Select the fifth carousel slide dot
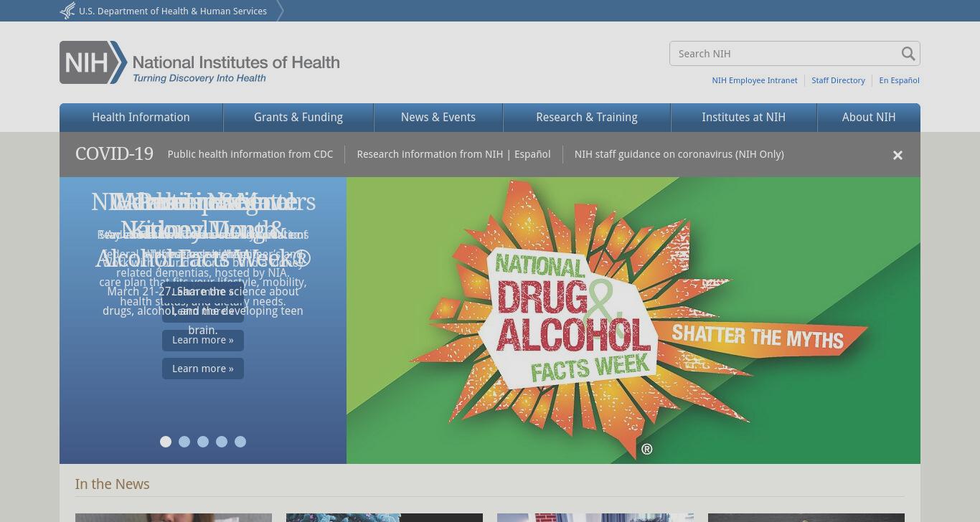The width and height of the screenshot is (980, 522). [x=240, y=442]
